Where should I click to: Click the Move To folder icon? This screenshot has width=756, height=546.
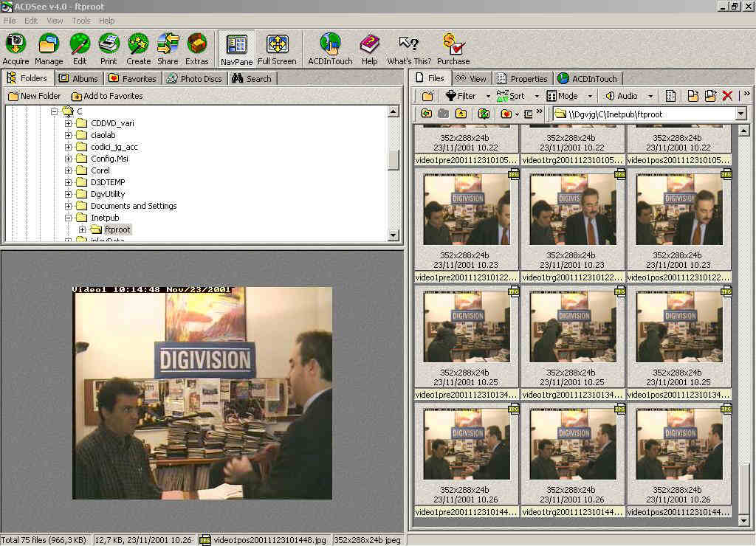693,96
